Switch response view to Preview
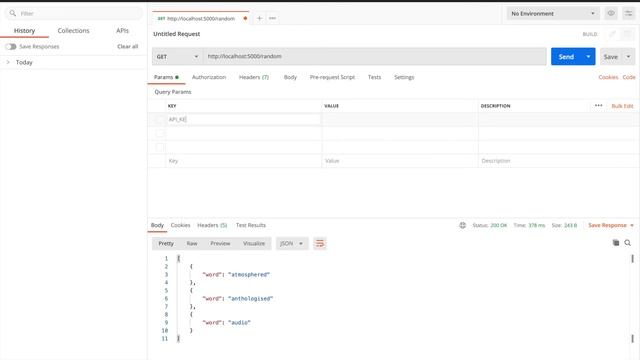Viewport: 640px width, 360px height. point(220,244)
